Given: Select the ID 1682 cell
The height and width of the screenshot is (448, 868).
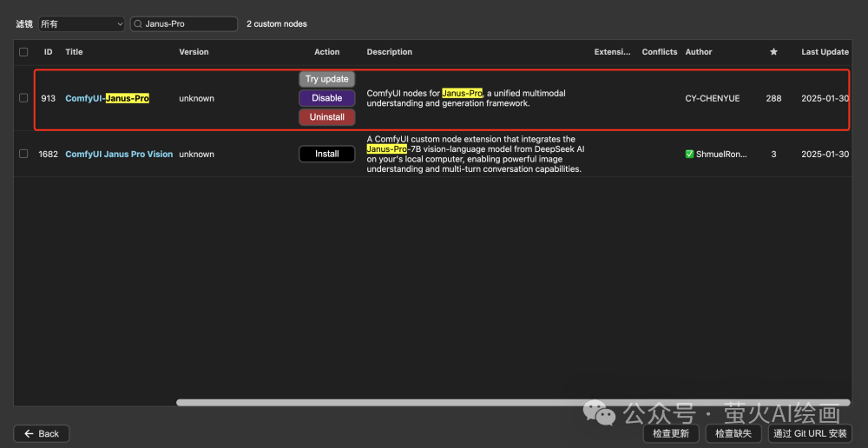Looking at the screenshot, I should (48, 154).
